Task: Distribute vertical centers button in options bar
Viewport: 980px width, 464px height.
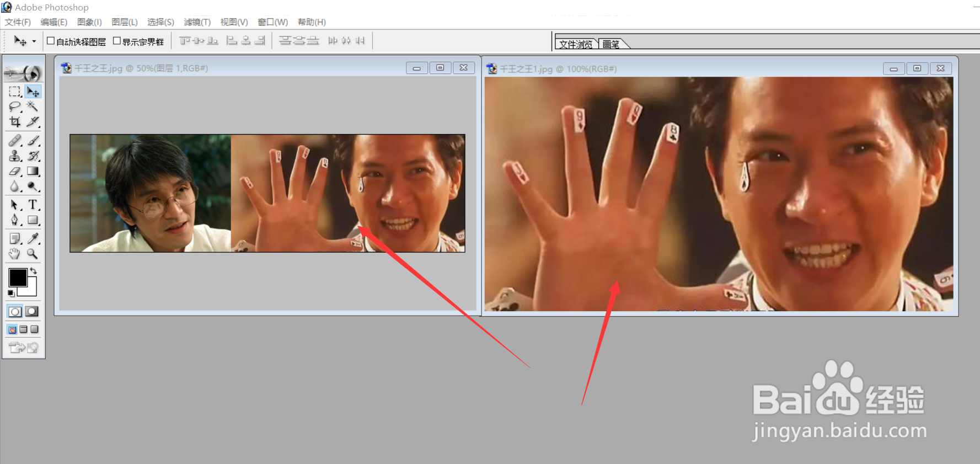Action: point(299,40)
